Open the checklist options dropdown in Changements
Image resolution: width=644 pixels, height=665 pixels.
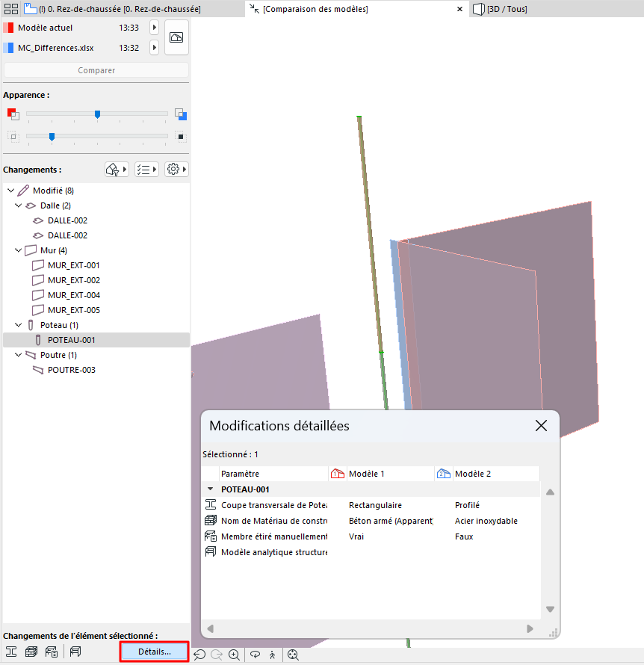tap(146, 169)
